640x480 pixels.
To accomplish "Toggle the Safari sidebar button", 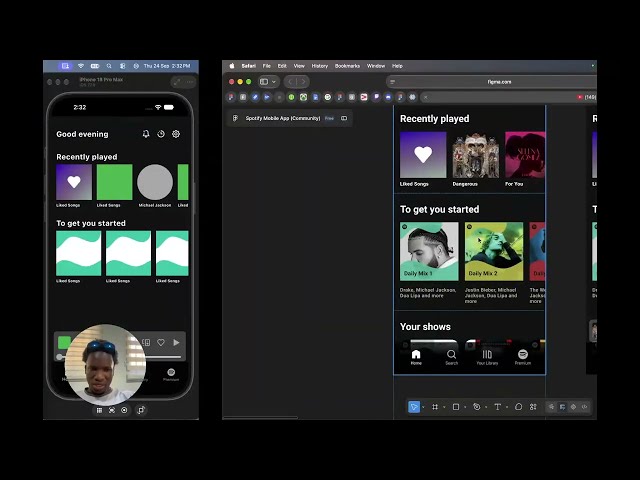I will [264, 82].
